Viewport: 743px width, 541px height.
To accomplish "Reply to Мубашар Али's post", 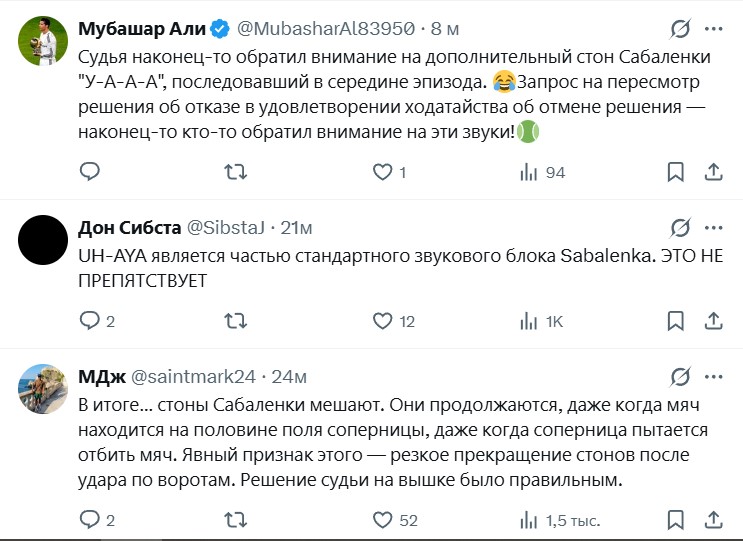I will pyautogui.click(x=90, y=173).
